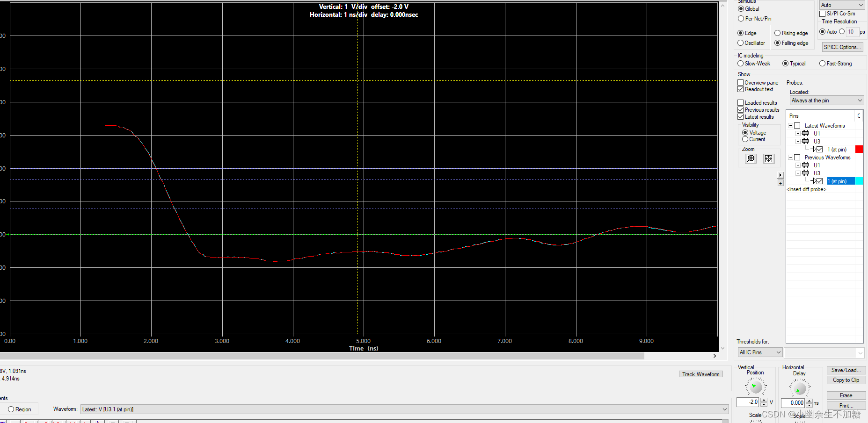Open SPICE Options dialog
Viewport: 868px width, 423px height.
842,47
